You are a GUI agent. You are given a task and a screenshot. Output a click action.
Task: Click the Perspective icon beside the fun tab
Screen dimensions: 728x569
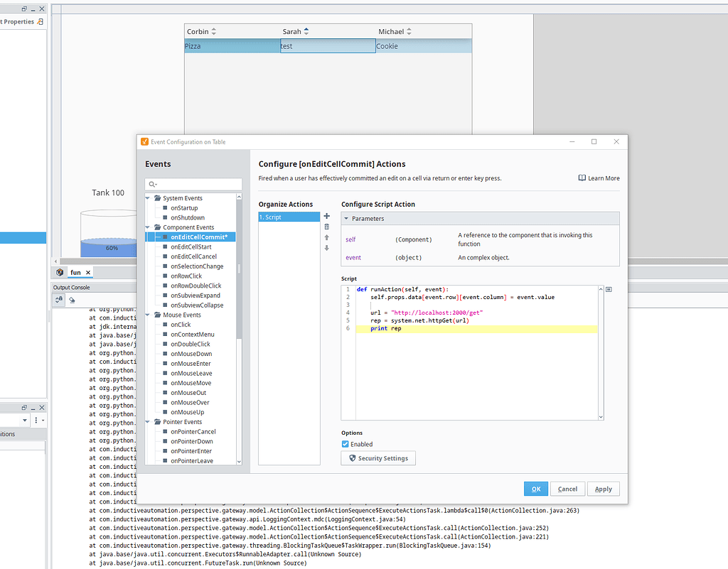[60, 272]
